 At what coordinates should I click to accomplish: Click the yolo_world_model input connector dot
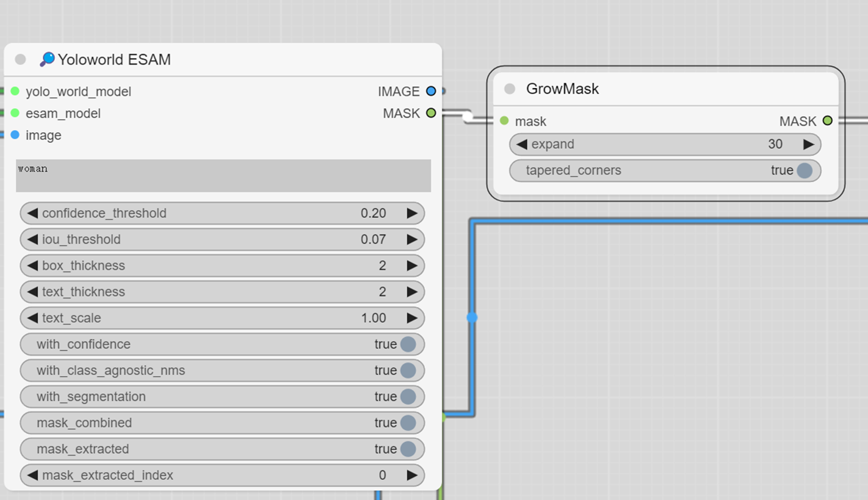coord(15,92)
